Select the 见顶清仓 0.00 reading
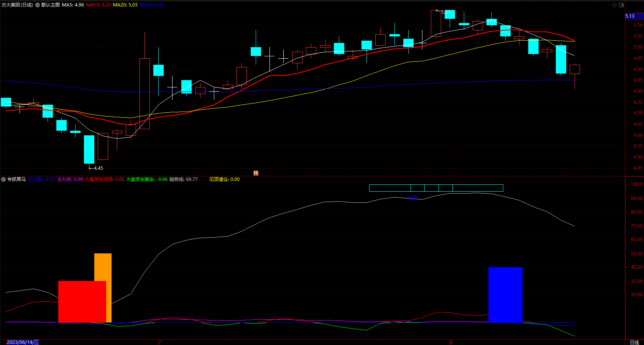This screenshot has height=345, width=644. coord(225,179)
